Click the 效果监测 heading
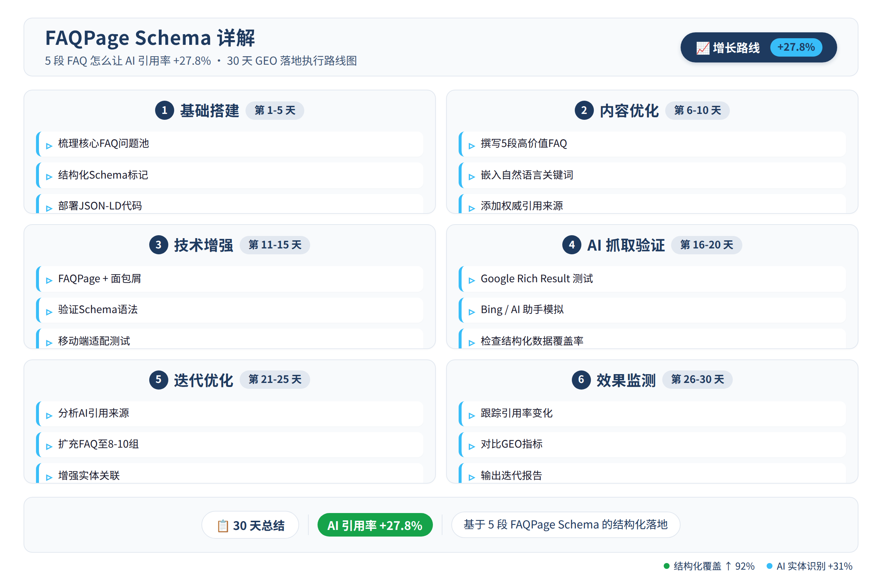Screen dimensions: 882x588 tap(626, 380)
